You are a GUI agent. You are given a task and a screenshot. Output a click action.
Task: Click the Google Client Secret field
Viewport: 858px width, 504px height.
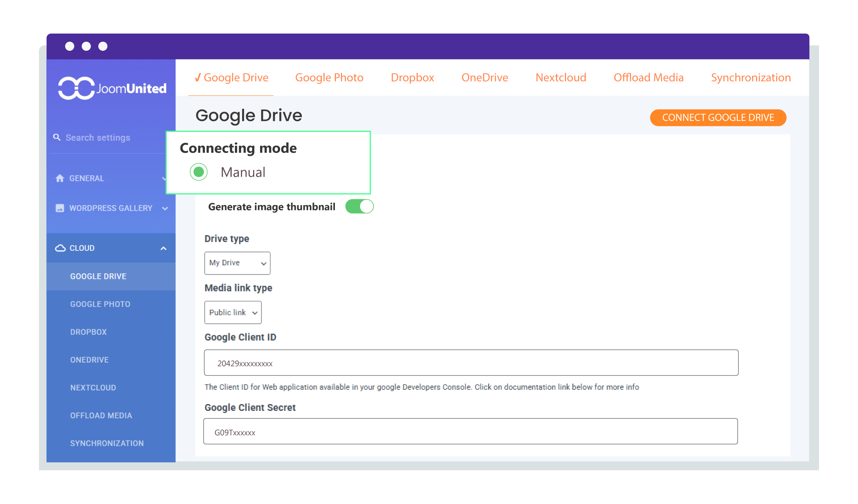pyautogui.click(x=470, y=431)
